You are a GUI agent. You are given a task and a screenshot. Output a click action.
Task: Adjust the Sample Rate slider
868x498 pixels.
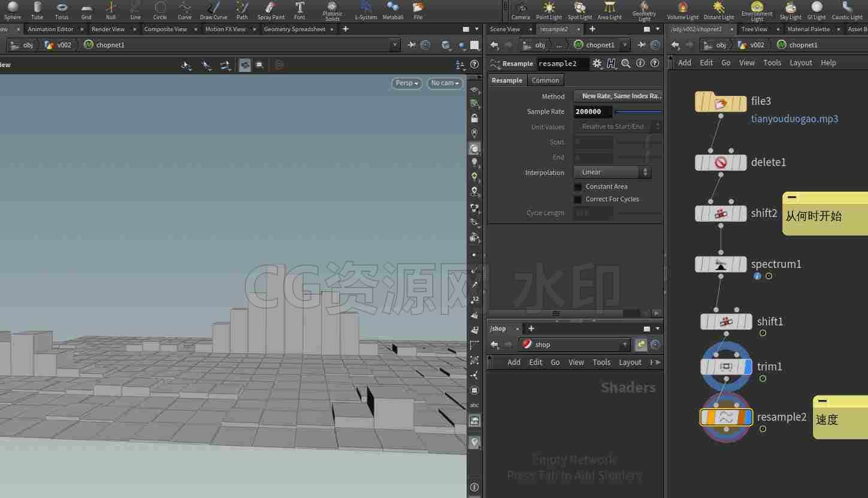click(639, 111)
